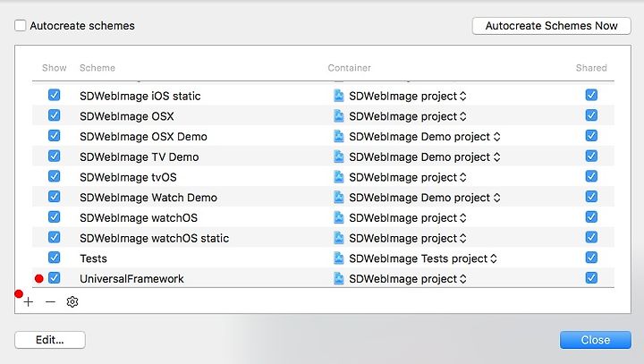Open container dropdown for SDWebImage watchOS

[x=463, y=218]
